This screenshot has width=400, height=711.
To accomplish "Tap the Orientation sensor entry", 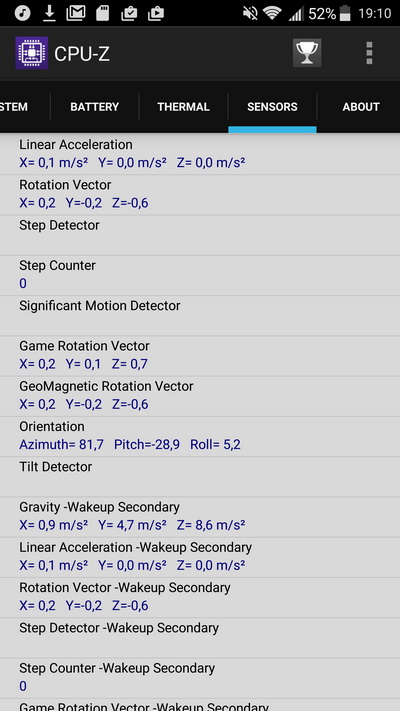I will click(200, 436).
